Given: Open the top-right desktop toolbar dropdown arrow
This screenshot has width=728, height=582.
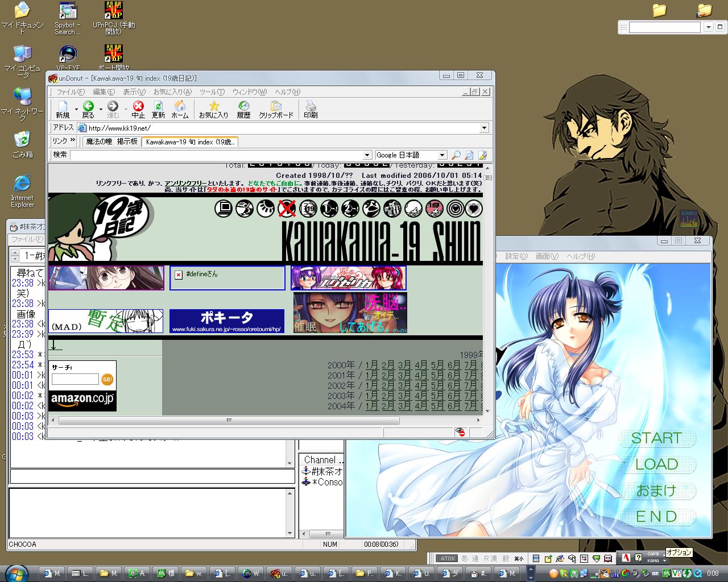Looking at the screenshot, I should 708,27.
